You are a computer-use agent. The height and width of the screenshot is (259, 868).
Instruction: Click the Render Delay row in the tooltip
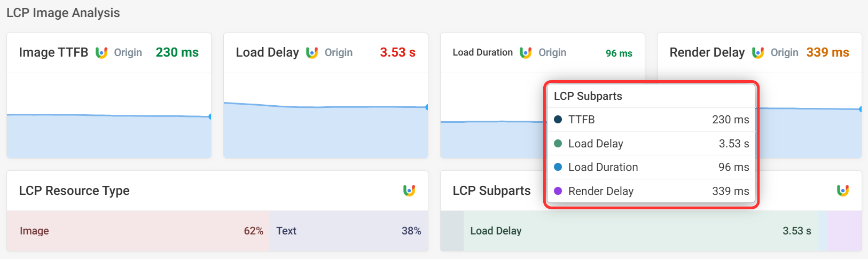click(651, 191)
